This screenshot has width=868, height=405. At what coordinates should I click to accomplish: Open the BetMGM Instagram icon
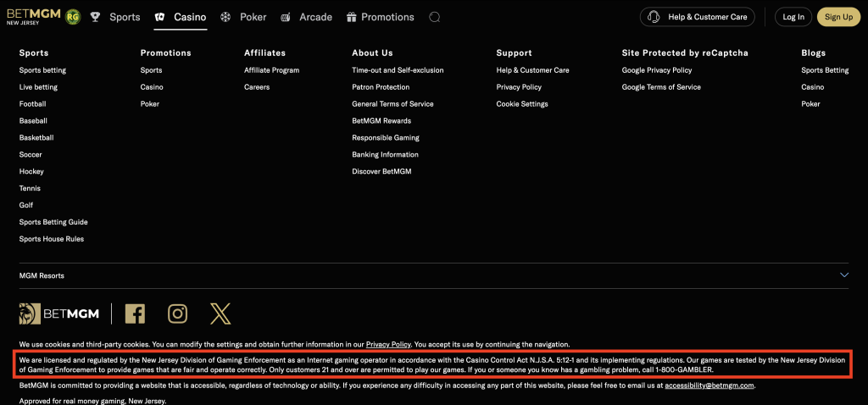(178, 313)
